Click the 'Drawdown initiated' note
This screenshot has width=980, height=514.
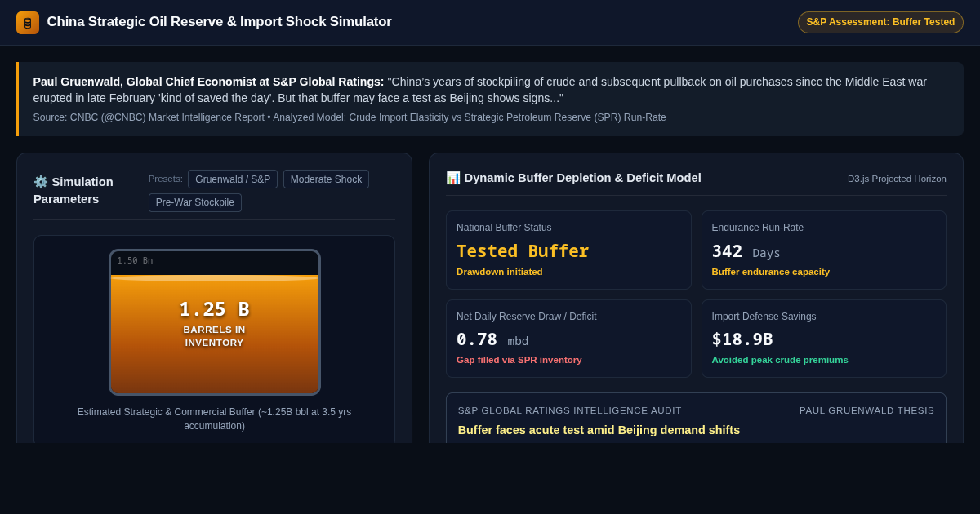click(x=500, y=272)
